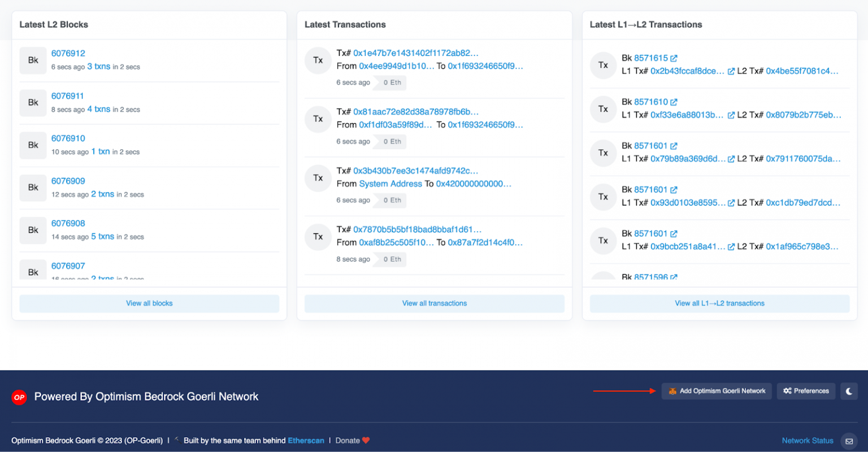Image resolution: width=868 pixels, height=452 pixels.
Task: Click the Tx icon of the first latest transaction
Action: coord(318,60)
